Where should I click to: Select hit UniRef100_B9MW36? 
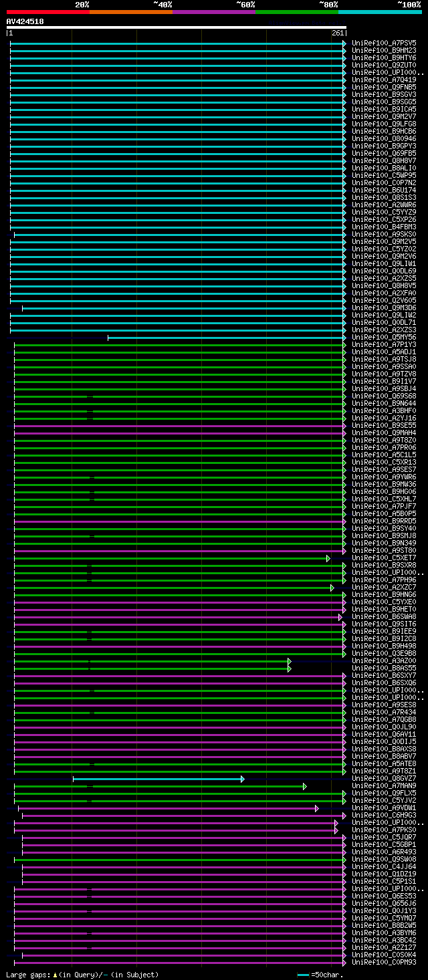click(x=384, y=484)
